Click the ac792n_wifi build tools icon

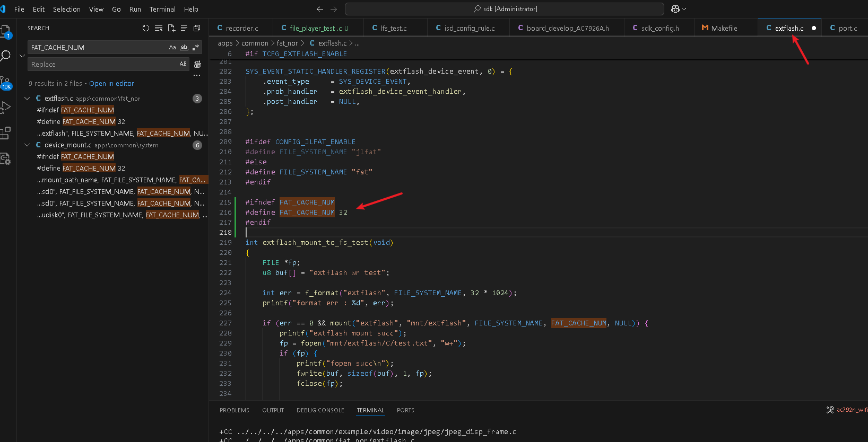click(830, 410)
